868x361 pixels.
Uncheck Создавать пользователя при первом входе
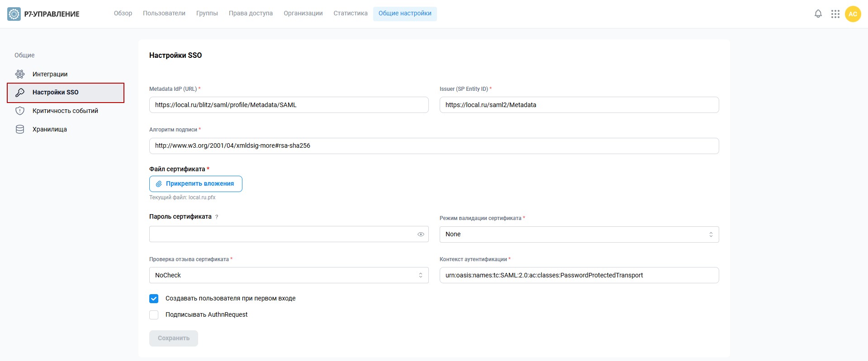click(154, 299)
